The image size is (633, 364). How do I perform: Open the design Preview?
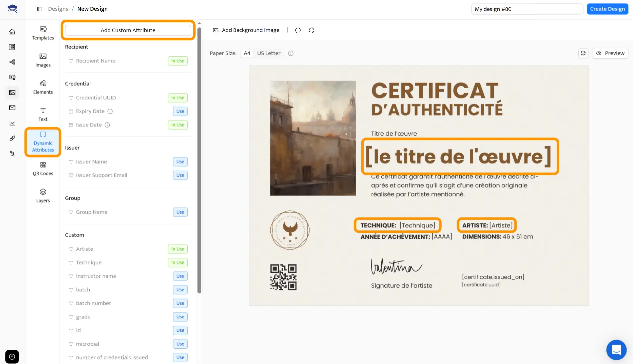610,53
